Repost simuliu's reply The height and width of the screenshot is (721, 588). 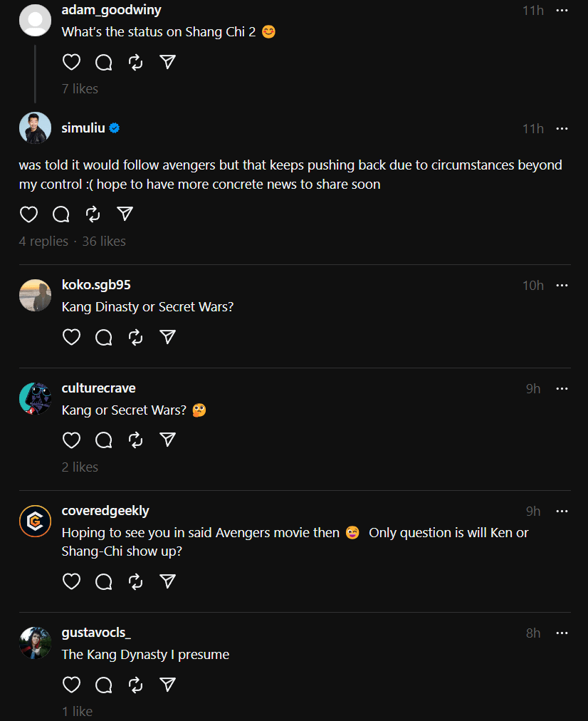point(93,214)
